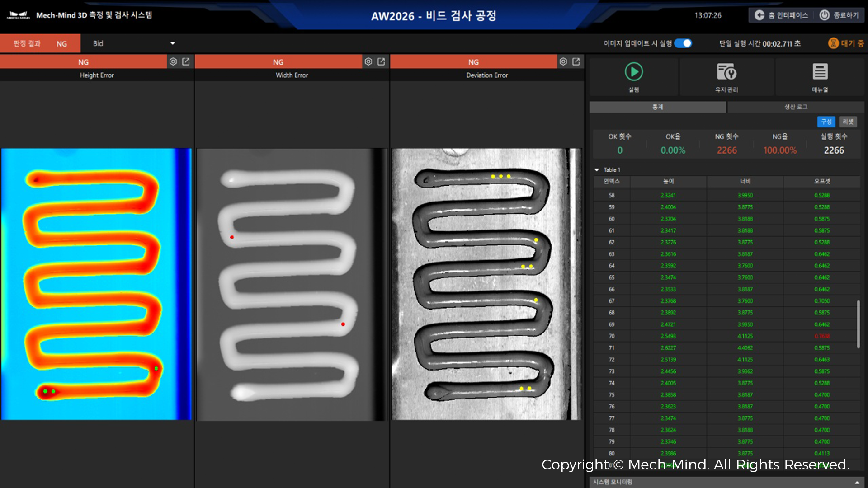Screen dimensions: 868x488
Task: Open the maintenance tool icon
Action: 726,71
